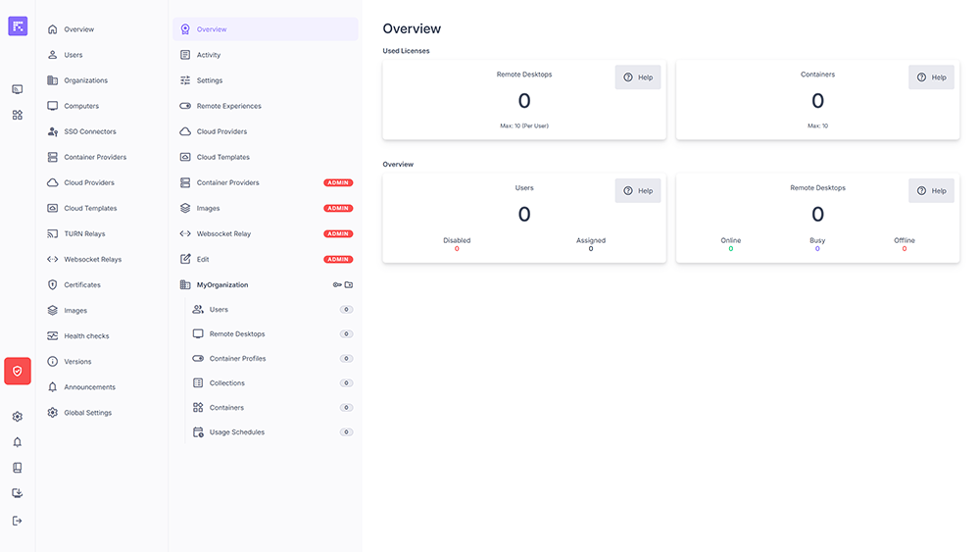Click the key icon beside MyOrganization
The height and width of the screenshot is (552, 980).
[337, 285]
